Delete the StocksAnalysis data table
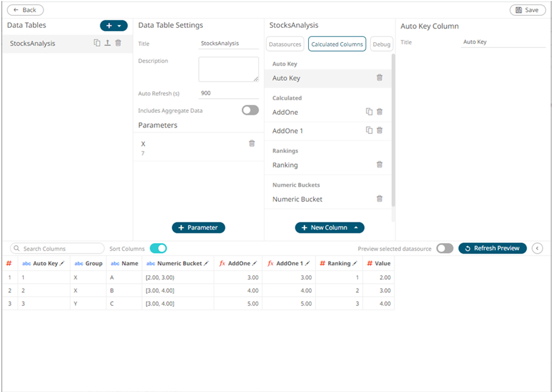The image size is (553, 392). [118, 43]
